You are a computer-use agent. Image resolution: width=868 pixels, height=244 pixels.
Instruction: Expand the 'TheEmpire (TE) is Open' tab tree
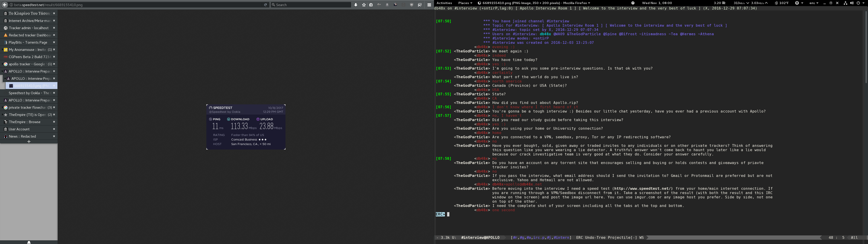click(x=2, y=115)
